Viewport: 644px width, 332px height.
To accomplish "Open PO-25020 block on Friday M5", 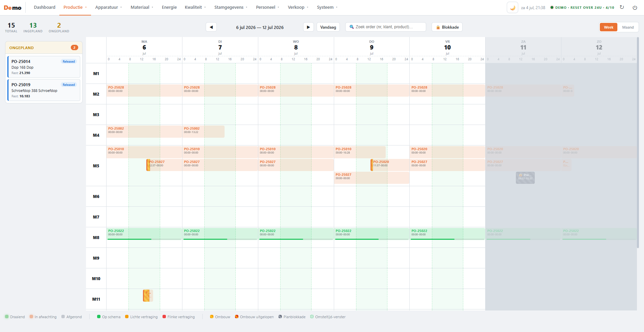I will (447, 152).
